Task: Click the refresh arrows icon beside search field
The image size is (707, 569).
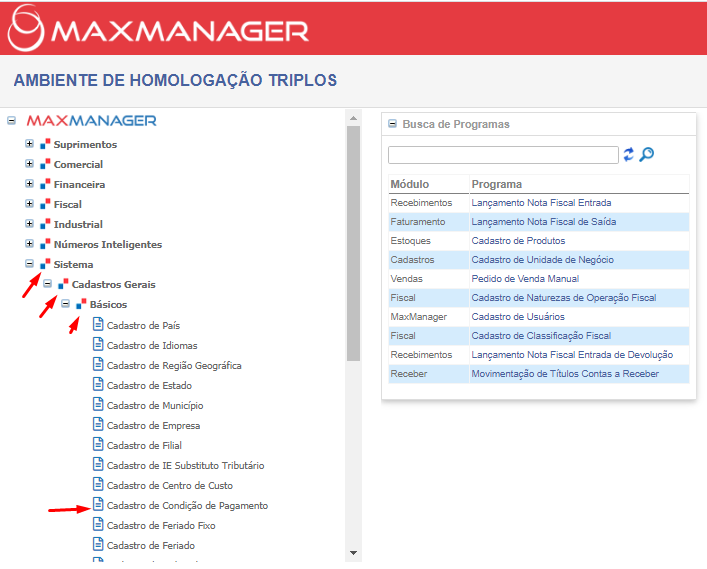Action: [628, 155]
